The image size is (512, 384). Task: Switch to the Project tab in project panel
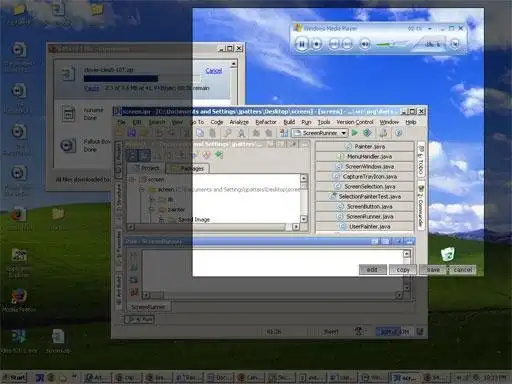(x=146, y=168)
